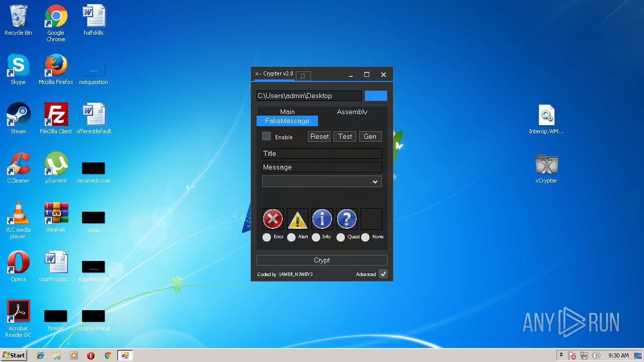Select the x - Crypter v2.0 title tab
The height and width of the screenshot is (362, 644).
[x=274, y=74]
